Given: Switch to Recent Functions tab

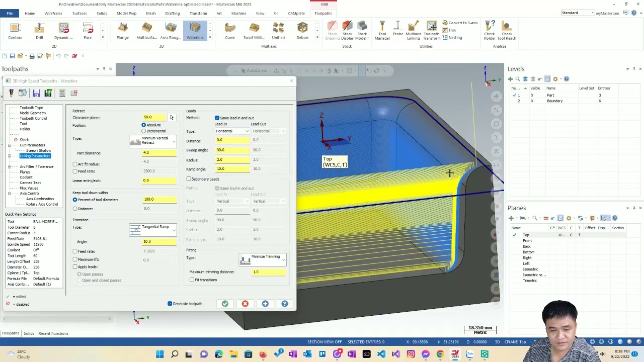Looking at the screenshot, I should [x=53, y=333].
